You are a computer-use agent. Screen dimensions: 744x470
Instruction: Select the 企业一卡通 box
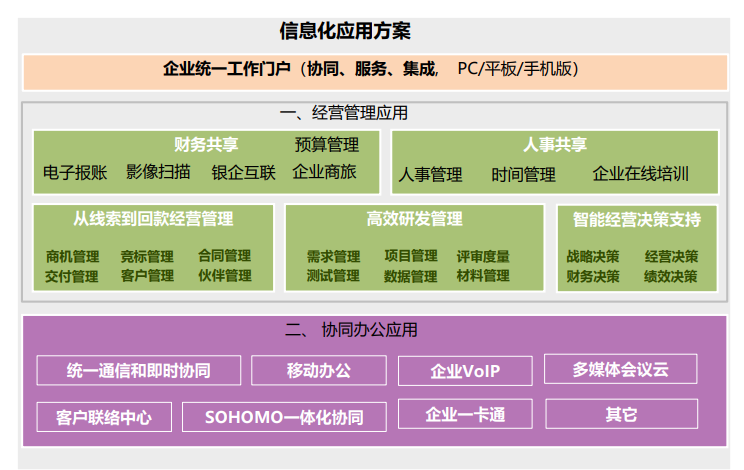pyautogui.click(x=465, y=414)
